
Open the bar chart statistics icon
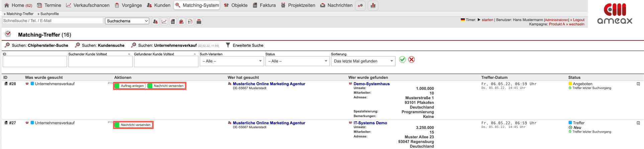(x=373, y=5)
